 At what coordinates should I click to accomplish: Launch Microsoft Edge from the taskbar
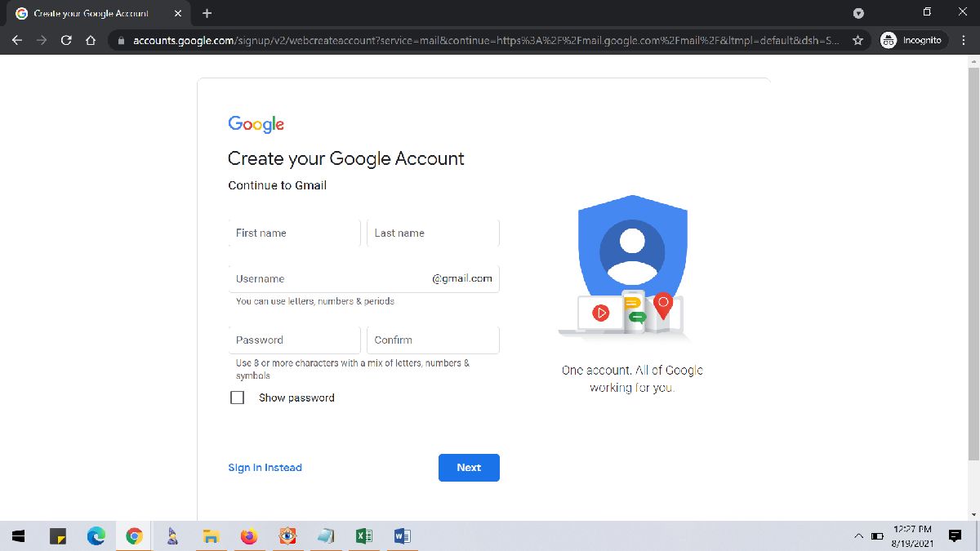tap(96, 536)
